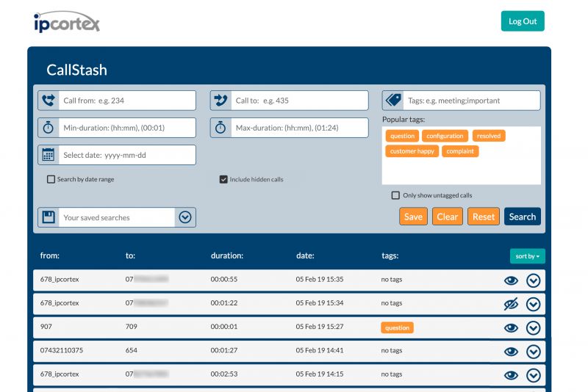
Task: Click the calendar icon beside Select date
Action: 49,155
